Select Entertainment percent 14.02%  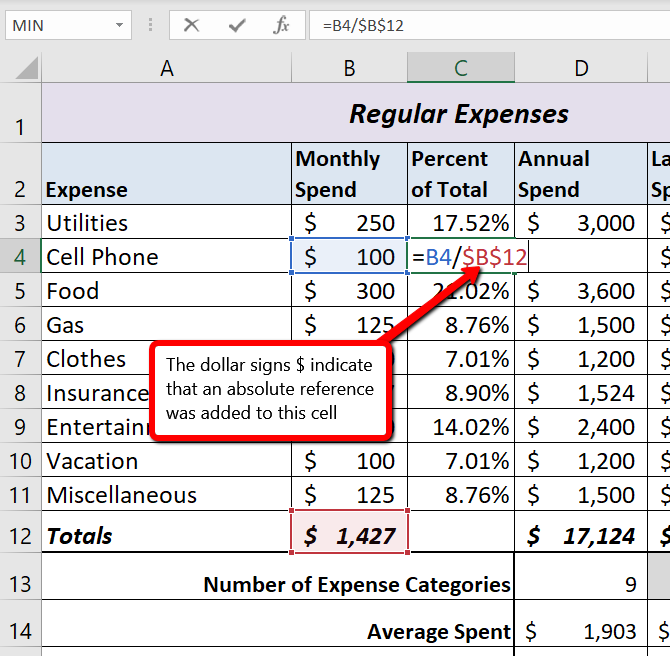461,426
